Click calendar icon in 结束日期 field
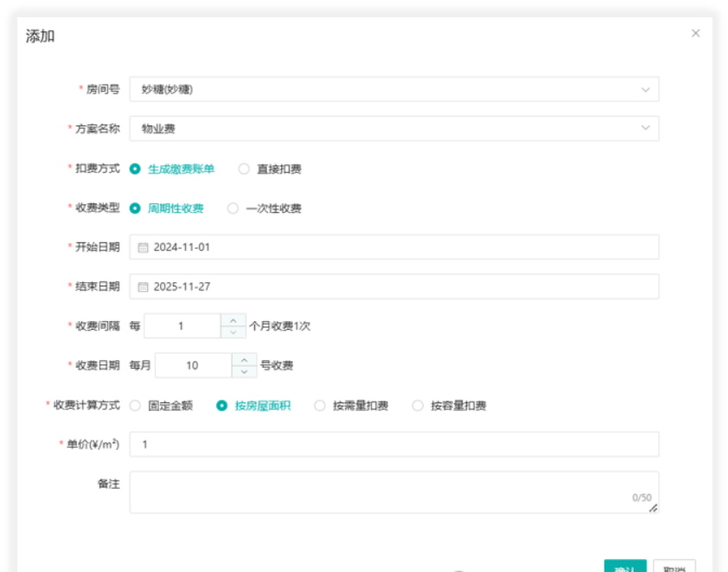This screenshot has height=572, width=728. pos(144,287)
